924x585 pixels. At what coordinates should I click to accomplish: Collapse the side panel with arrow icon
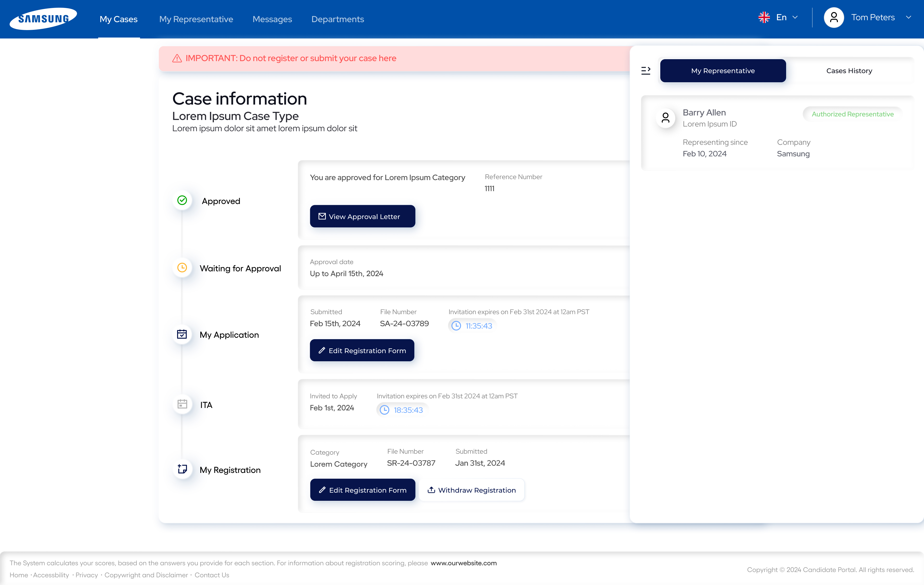(x=646, y=70)
